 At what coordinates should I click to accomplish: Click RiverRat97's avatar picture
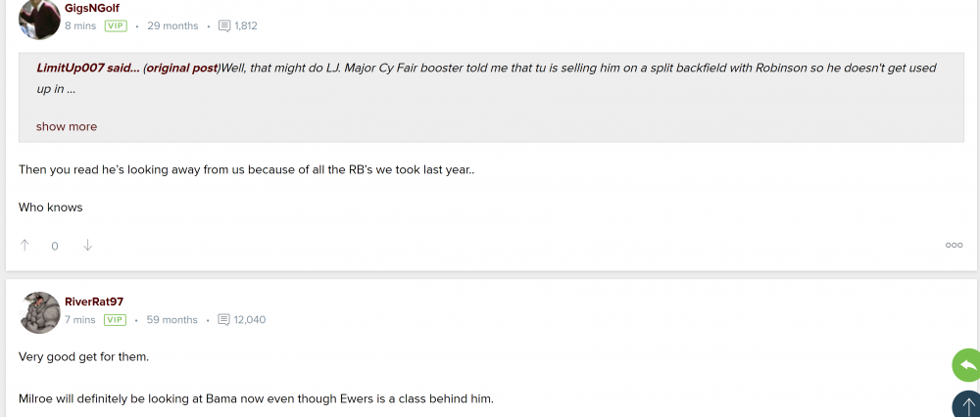(39, 312)
